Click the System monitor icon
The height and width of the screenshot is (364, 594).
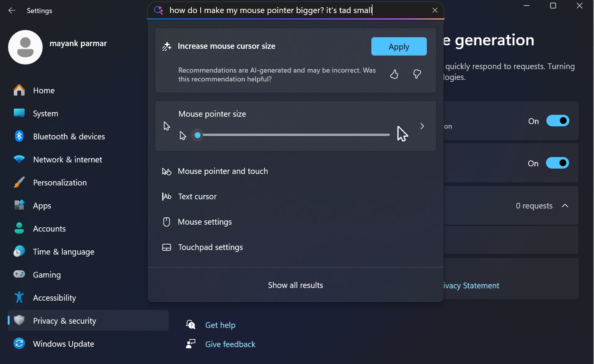coord(19,113)
